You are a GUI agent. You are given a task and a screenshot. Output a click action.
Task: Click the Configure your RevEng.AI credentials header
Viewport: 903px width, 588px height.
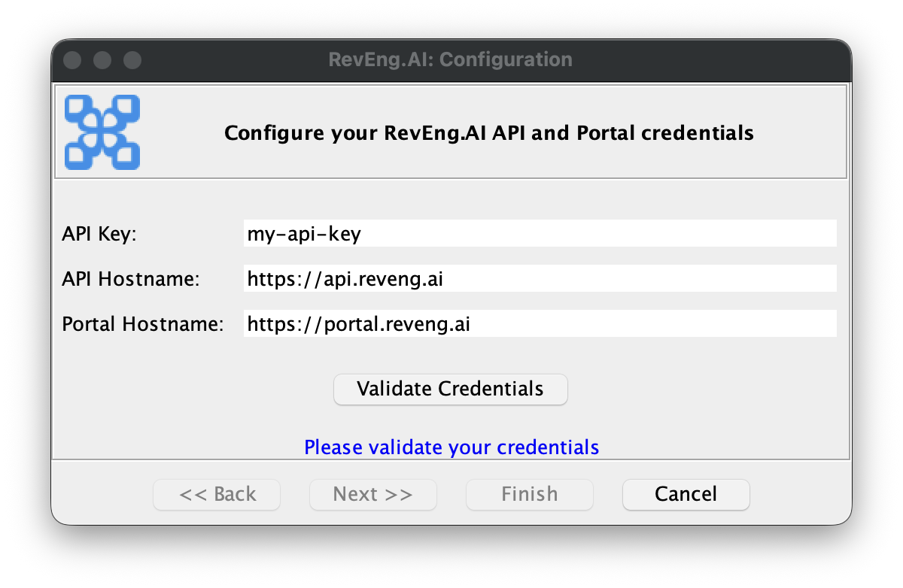(x=488, y=132)
